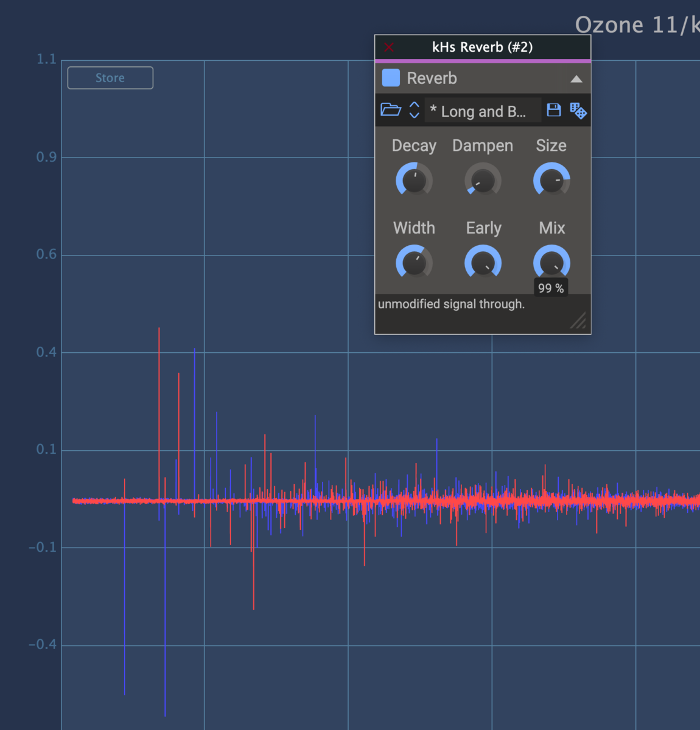
Task: Click the Decay knob
Action: (415, 181)
